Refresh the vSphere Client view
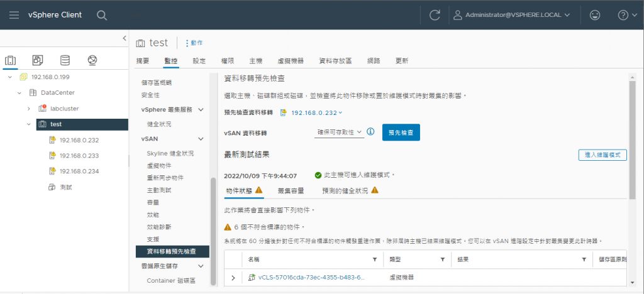 [x=435, y=15]
